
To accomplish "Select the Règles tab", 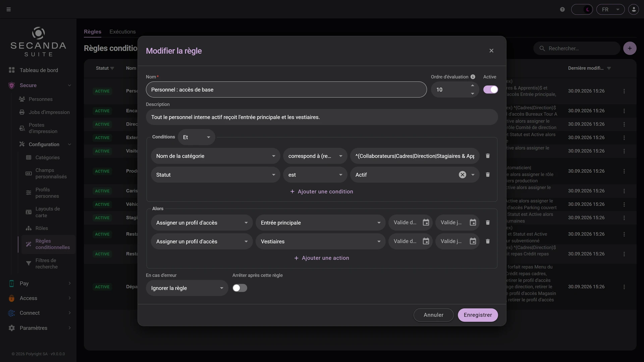I will click(x=93, y=32).
